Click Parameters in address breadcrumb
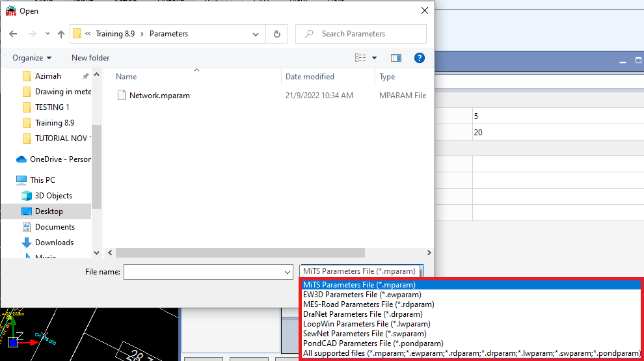The width and height of the screenshot is (644, 361). [168, 34]
